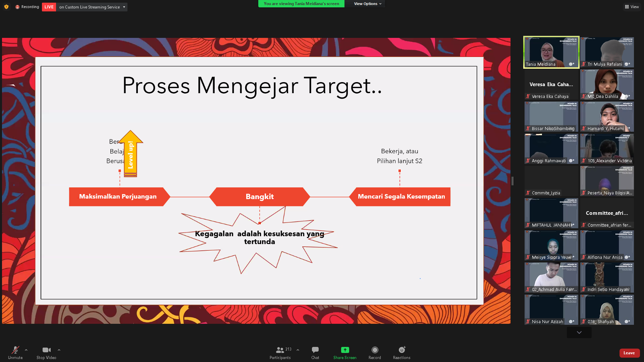Click the Recording indicator

click(x=27, y=7)
